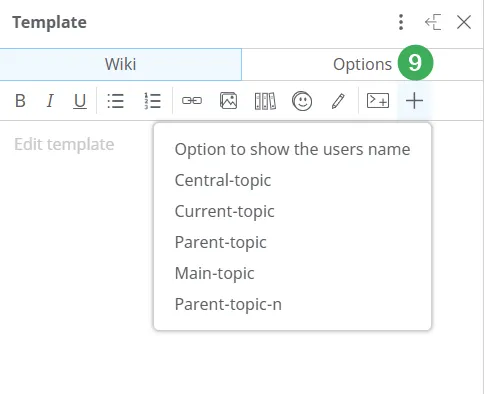Image resolution: width=484 pixels, height=394 pixels.
Task: Select the pencil highlight tool
Action: 338,101
